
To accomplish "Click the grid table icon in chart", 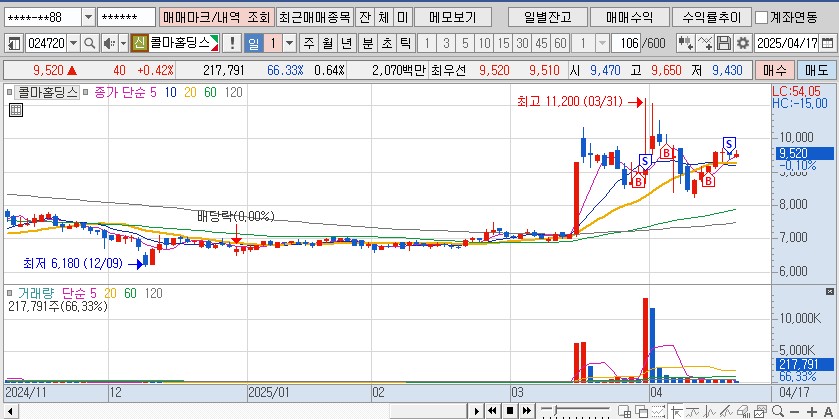I will point(16,111).
